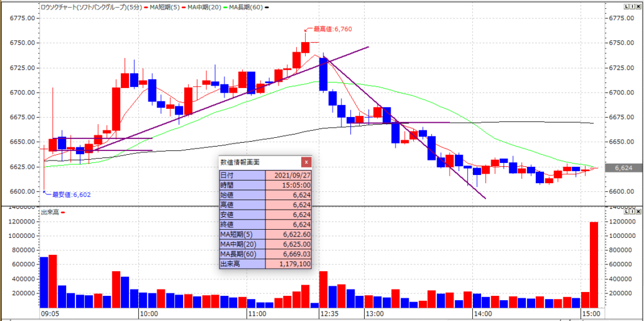The image size is (644, 321).
Task: Click the I button on the 出来高 volume pane
Action: pyautogui.click(x=633, y=211)
